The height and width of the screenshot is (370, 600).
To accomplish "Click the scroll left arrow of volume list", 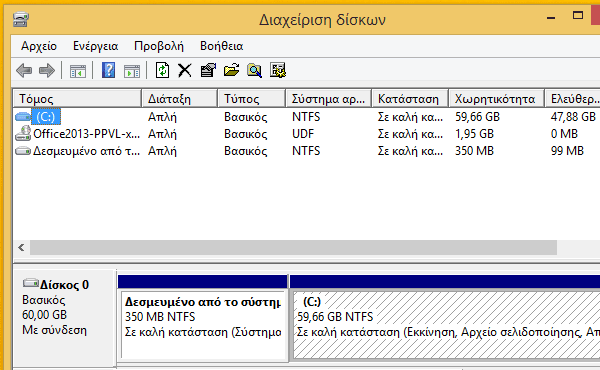I will (x=21, y=248).
